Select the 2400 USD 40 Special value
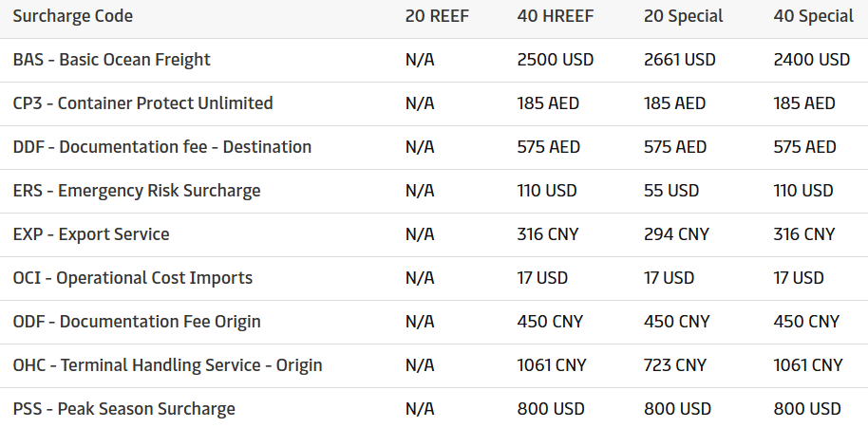 click(x=812, y=60)
